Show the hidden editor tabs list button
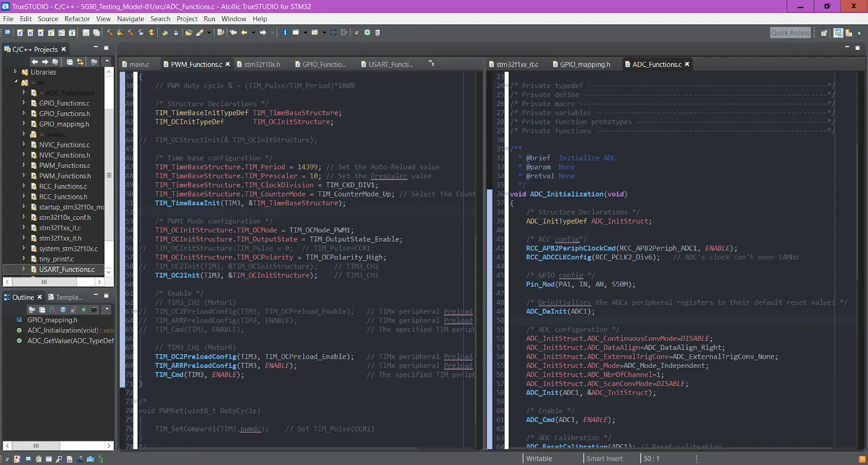The image size is (868, 465). click(431, 63)
